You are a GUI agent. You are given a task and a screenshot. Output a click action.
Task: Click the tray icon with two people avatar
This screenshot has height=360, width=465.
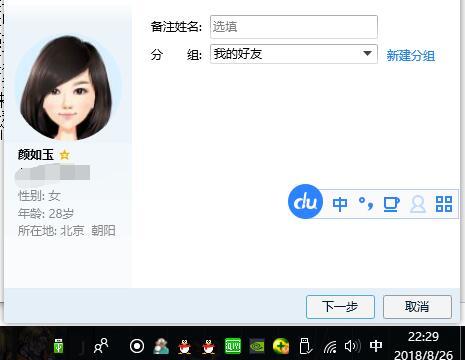point(161,346)
